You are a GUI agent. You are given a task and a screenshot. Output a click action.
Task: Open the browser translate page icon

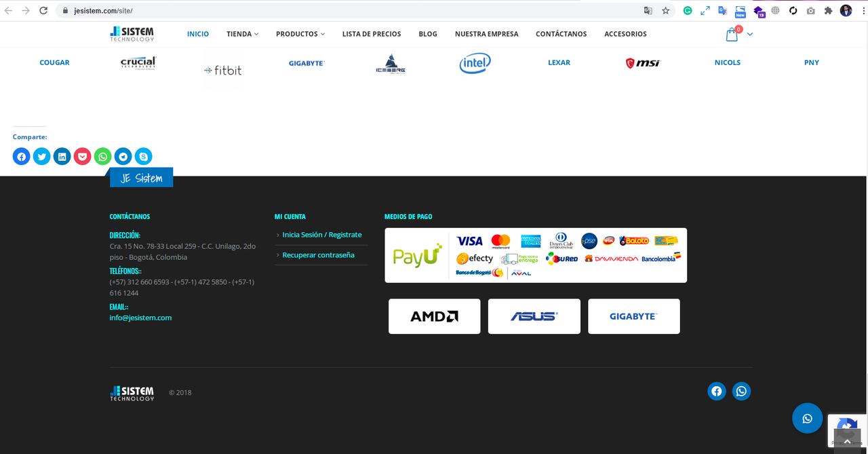click(648, 11)
